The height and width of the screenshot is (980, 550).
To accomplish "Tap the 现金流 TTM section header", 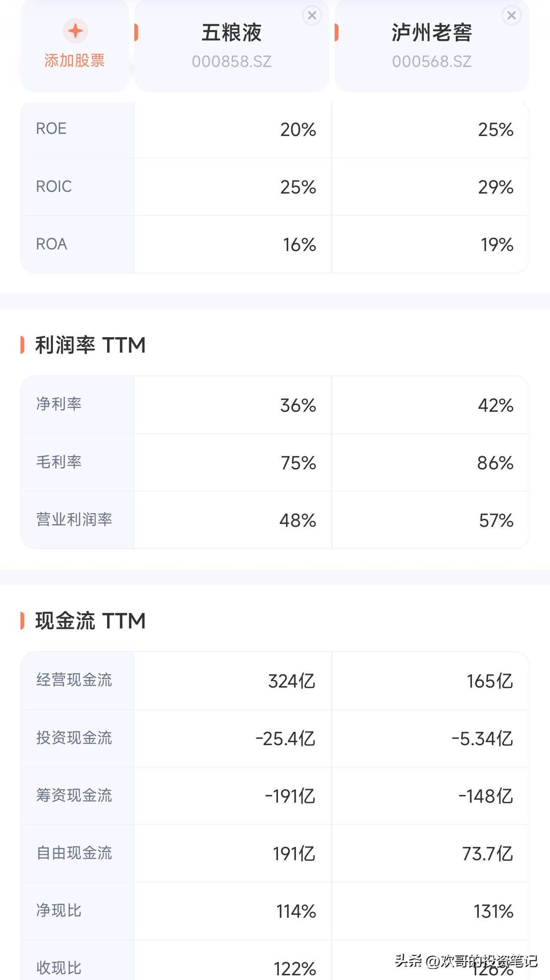I will tap(90, 621).
